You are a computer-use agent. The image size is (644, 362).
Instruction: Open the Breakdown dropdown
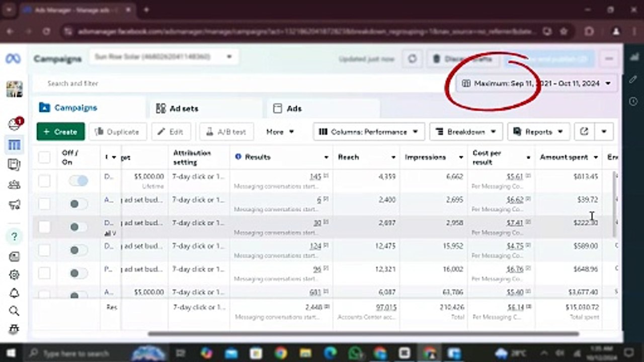[x=465, y=132]
